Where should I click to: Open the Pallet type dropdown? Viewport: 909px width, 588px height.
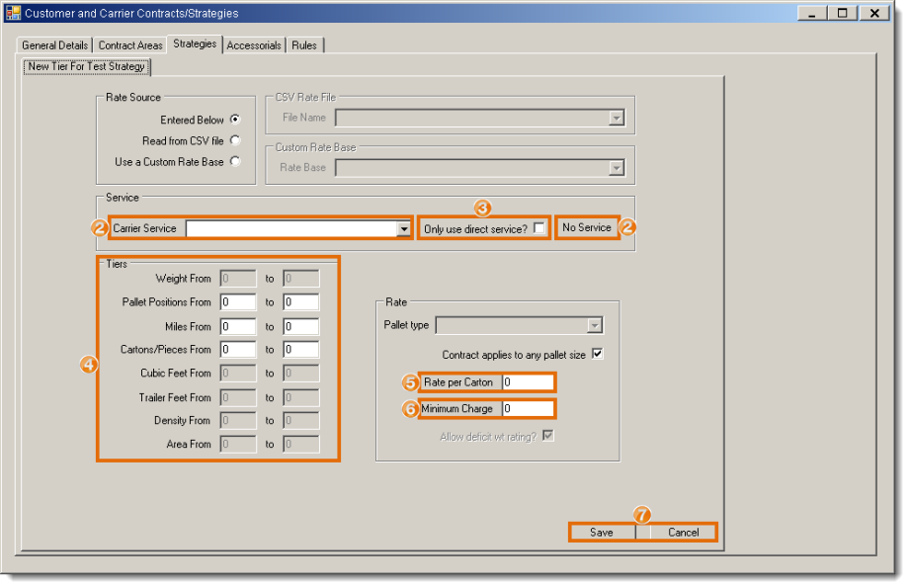coord(594,325)
